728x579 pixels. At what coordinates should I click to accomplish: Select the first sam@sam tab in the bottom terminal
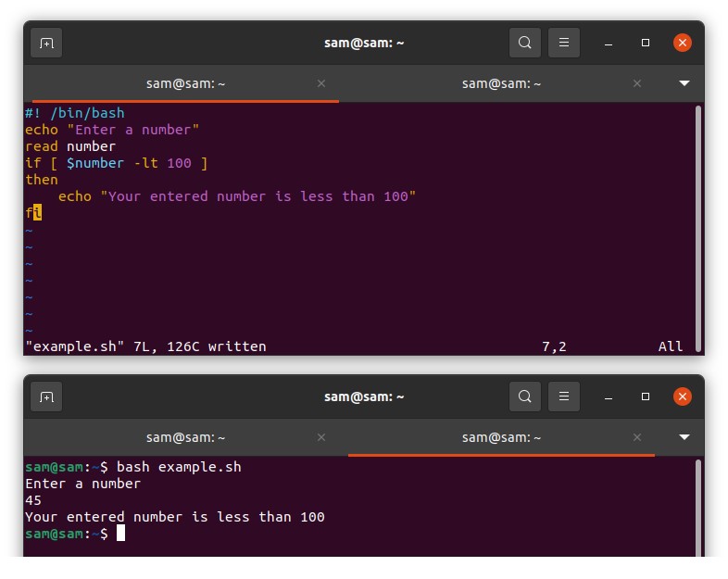point(186,437)
